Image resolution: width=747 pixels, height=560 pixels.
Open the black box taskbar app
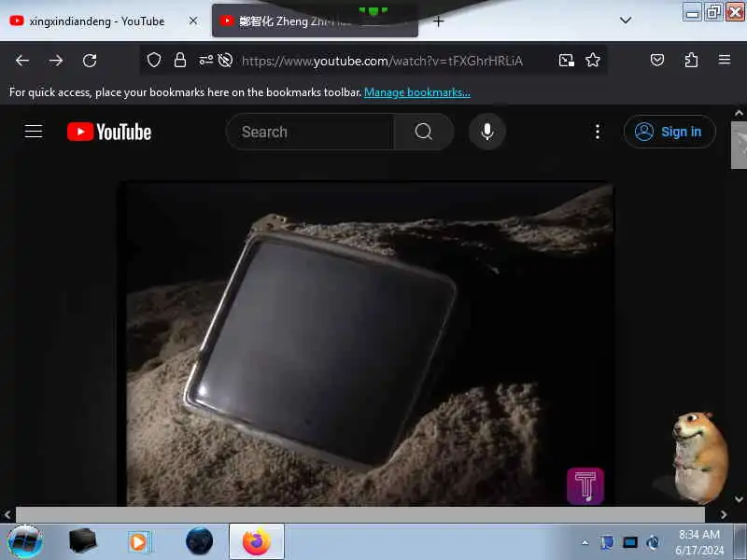pyautogui.click(x=82, y=541)
